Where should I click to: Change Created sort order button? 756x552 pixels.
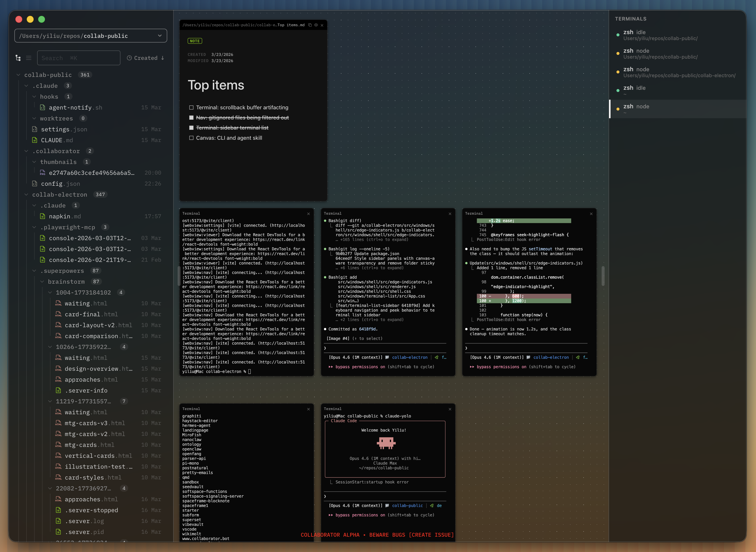146,58
